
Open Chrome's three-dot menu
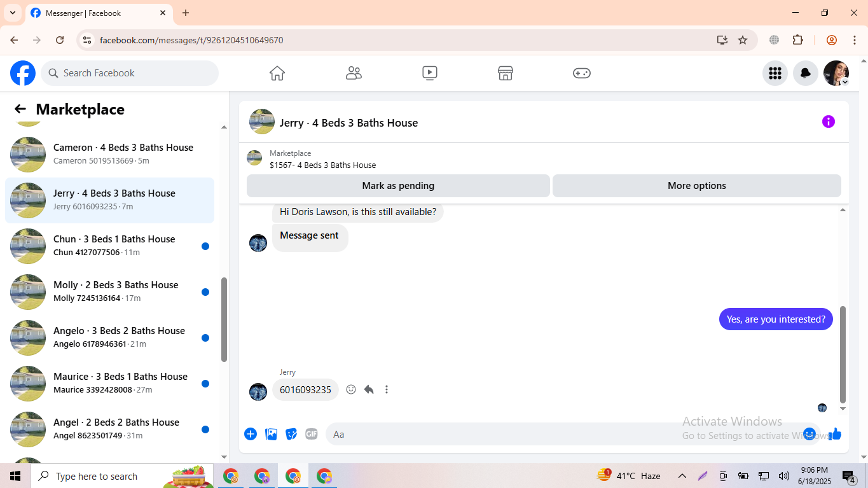pyautogui.click(x=855, y=40)
